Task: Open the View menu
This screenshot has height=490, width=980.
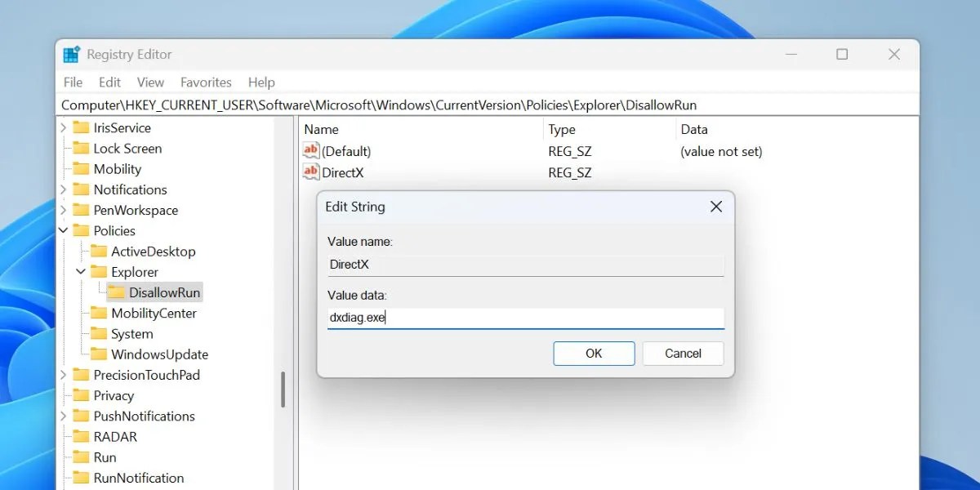Action: (x=150, y=82)
